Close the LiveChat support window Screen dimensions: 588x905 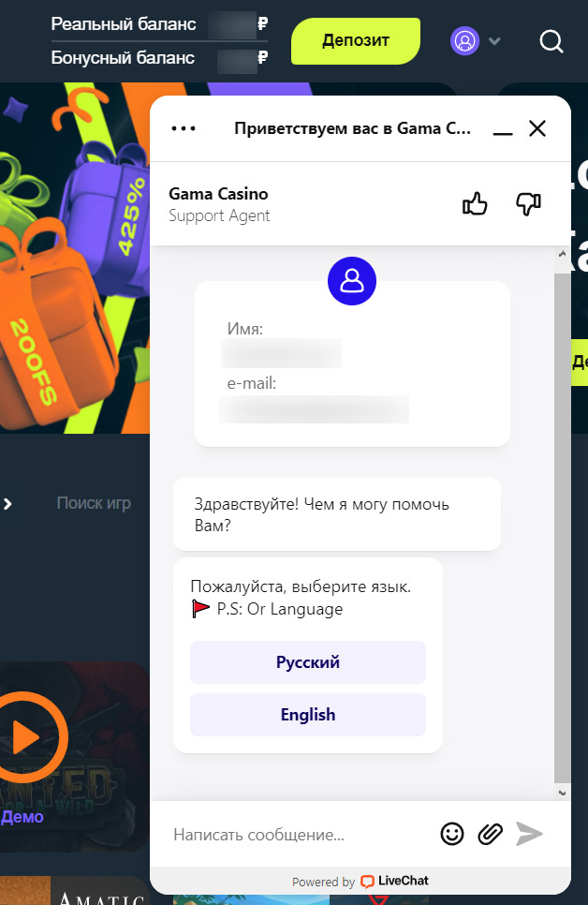[537, 128]
